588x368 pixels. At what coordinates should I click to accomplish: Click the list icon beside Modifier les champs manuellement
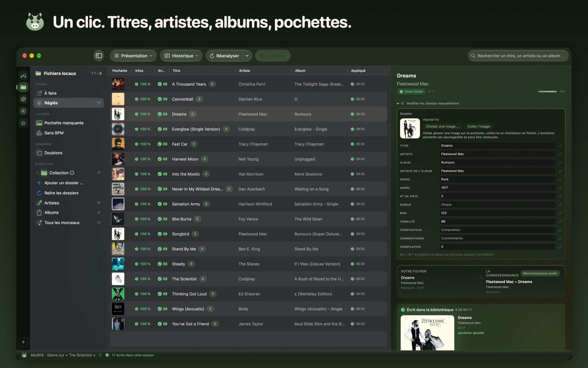click(402, 103)
